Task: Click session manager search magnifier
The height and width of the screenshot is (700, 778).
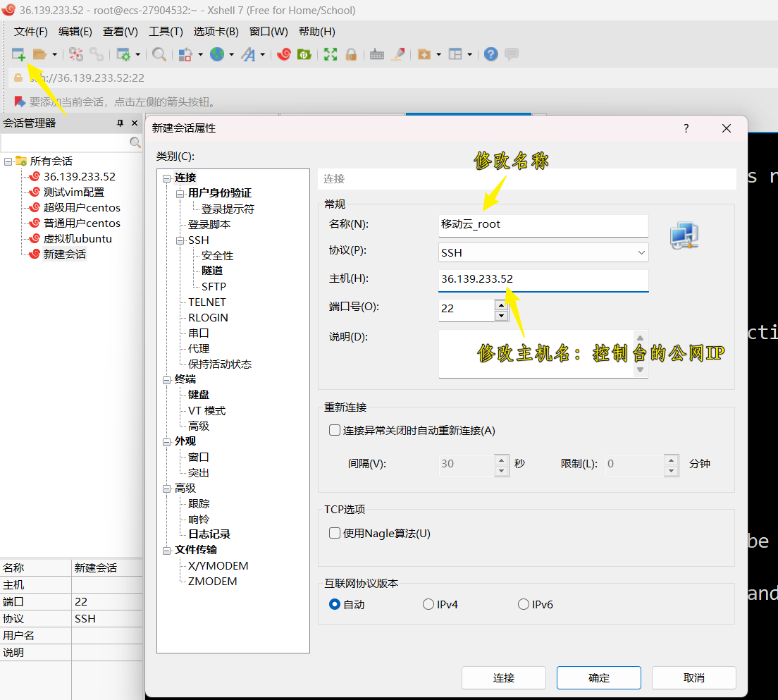Action: pos(135,142)
